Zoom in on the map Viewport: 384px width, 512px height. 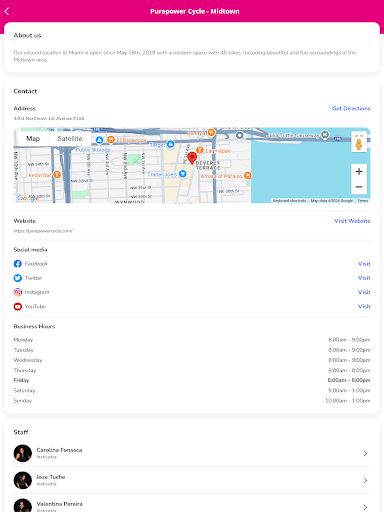[359, 172]
